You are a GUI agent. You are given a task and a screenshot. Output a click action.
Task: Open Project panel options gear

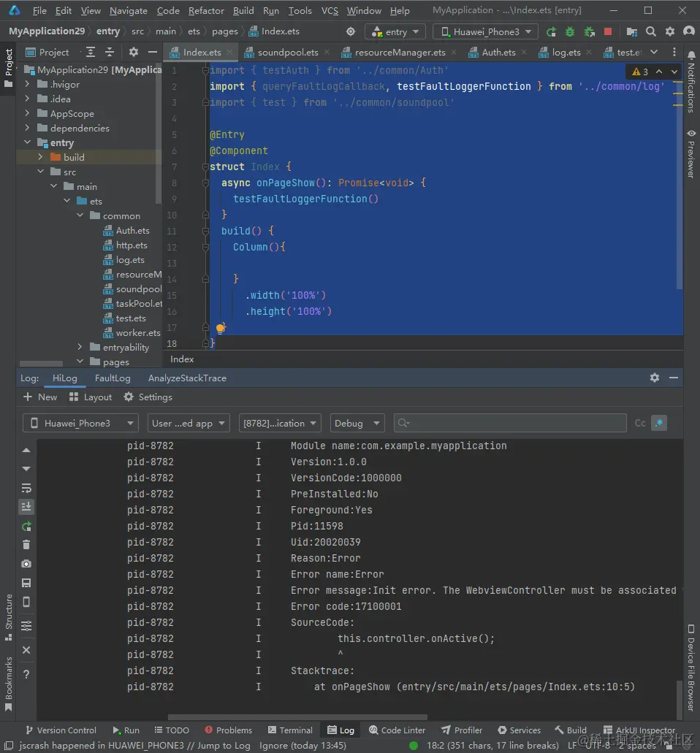[x=134, y=52]
